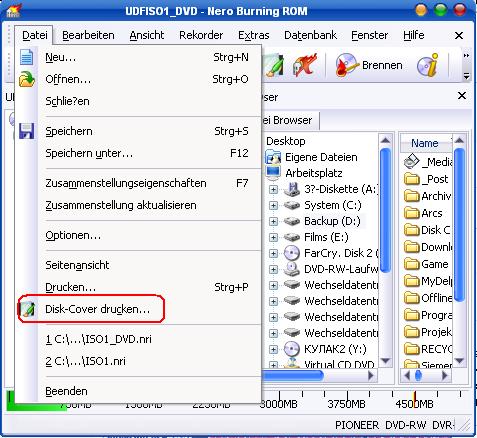477x438 pixels.
Task: Choose Neu... from the Datei menu
Action: click(138, 57)
